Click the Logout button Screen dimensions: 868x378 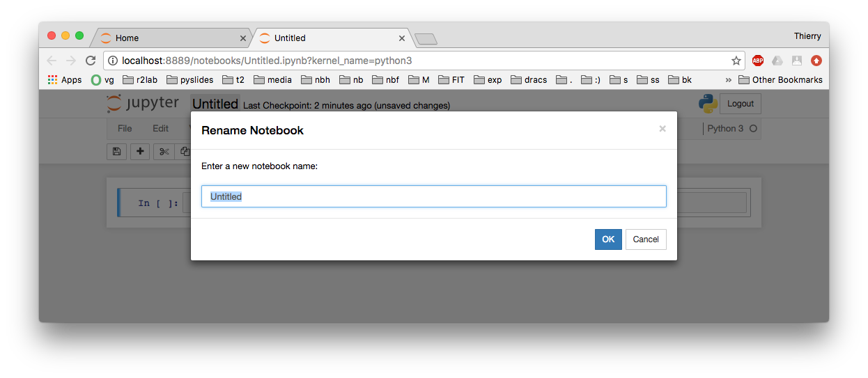741,104
